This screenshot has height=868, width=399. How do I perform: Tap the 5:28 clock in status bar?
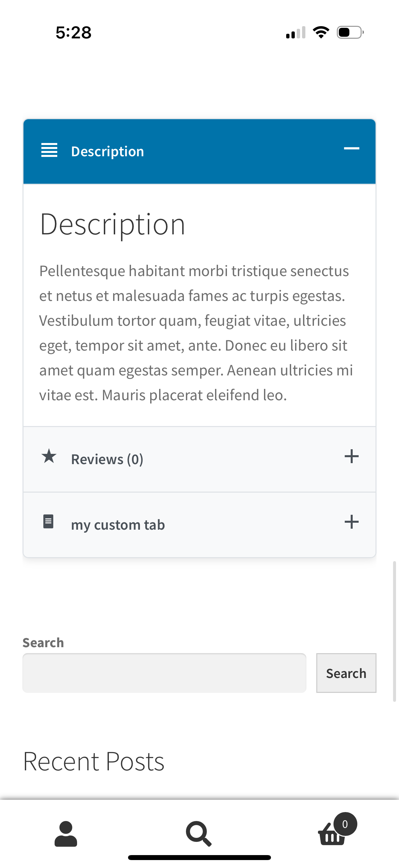coord(73,33)
